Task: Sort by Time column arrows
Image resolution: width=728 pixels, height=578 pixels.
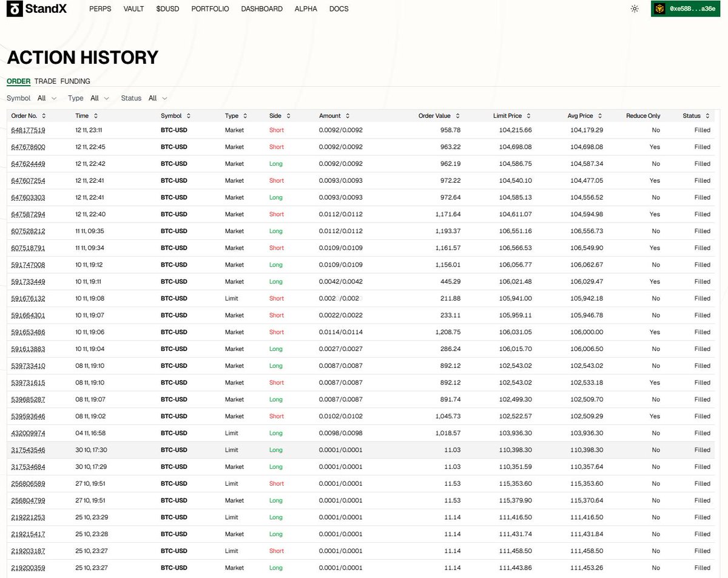Action: point(96,116)
